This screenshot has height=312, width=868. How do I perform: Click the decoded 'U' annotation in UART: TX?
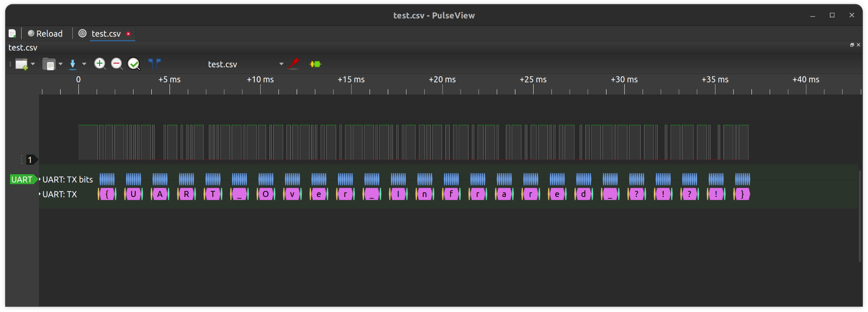(x=133, y=194)
